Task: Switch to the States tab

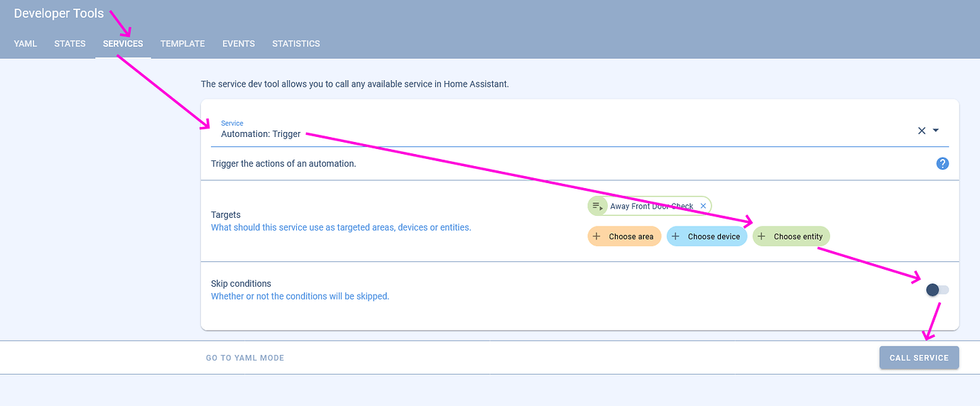Action: [x=70, y=43]
